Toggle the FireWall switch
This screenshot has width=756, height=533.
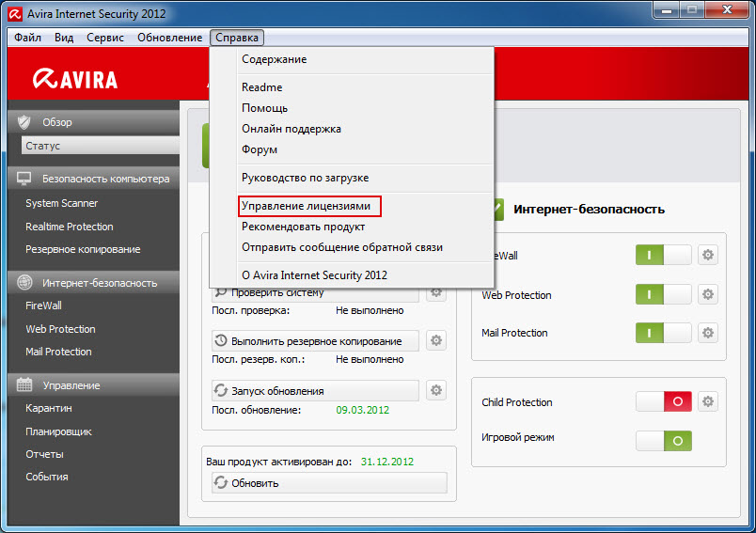tap(664, 255)
